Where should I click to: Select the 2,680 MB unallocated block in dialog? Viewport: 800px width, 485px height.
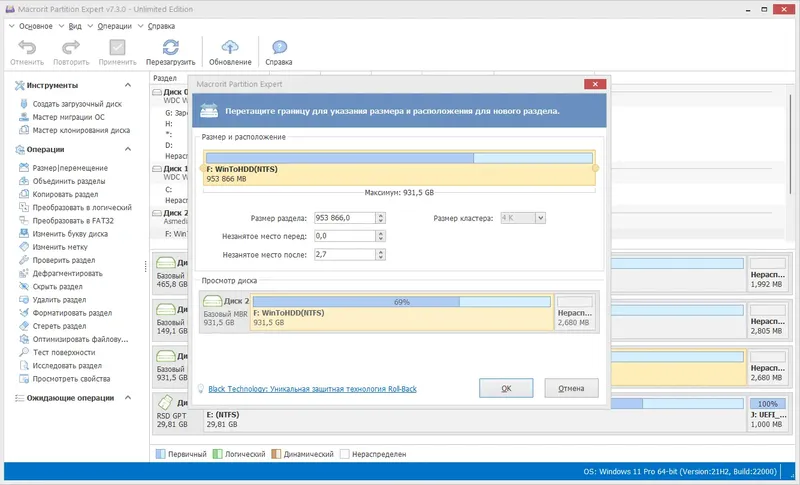[575, 312]
